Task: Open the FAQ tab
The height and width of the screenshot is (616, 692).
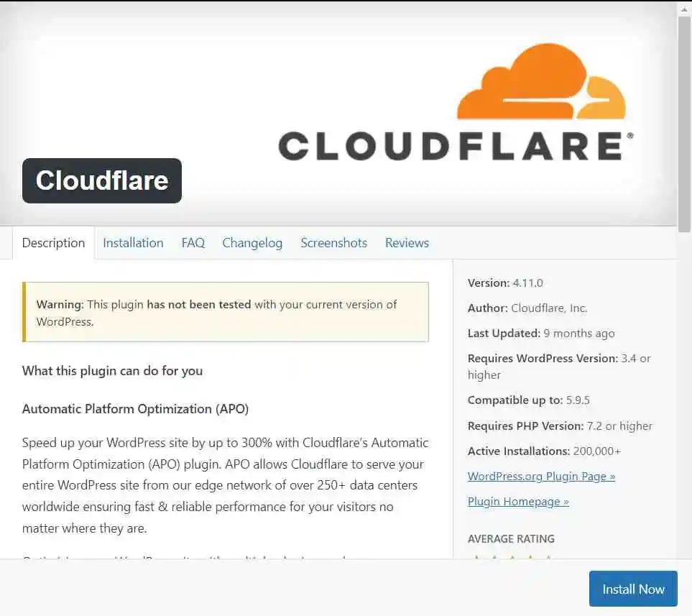Action: (x=193, y=243)
